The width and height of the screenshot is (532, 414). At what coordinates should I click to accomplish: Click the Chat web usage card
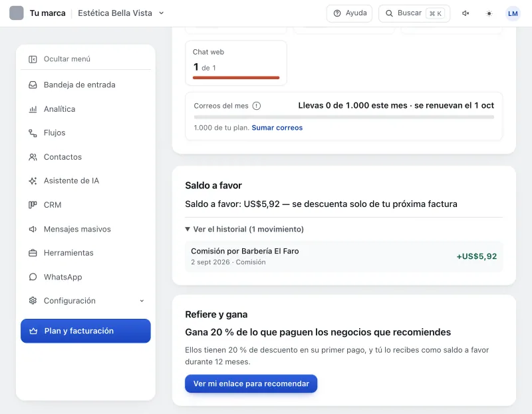pos(236,63)
